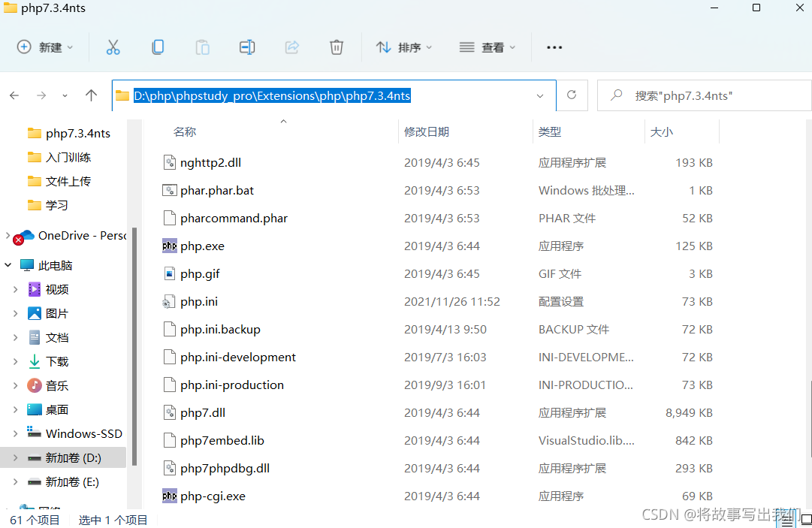Click the VisualStudio.lib type cell
Image resolution: width=812 pixels, height=528 pixels.
point(586,441)
